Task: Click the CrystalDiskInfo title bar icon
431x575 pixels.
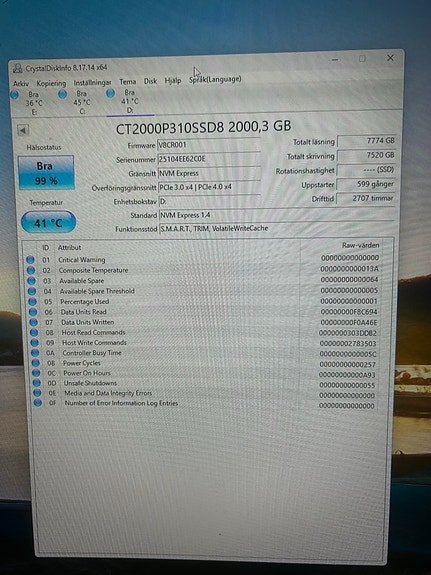Action: click(x=17, y=68)
